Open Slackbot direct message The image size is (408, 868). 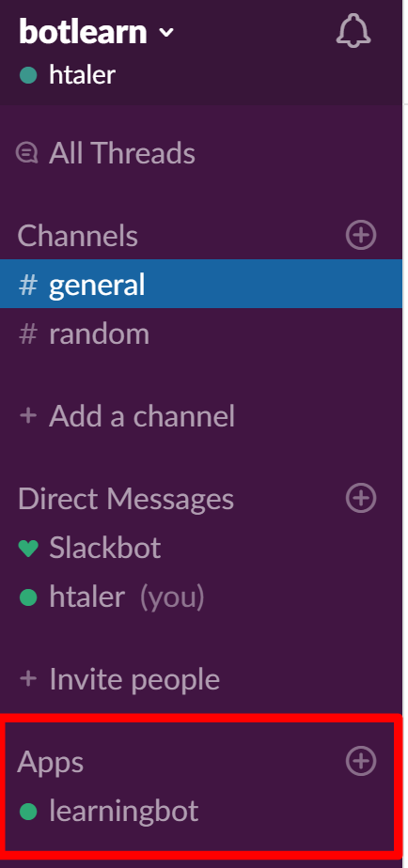pos(201,548)
